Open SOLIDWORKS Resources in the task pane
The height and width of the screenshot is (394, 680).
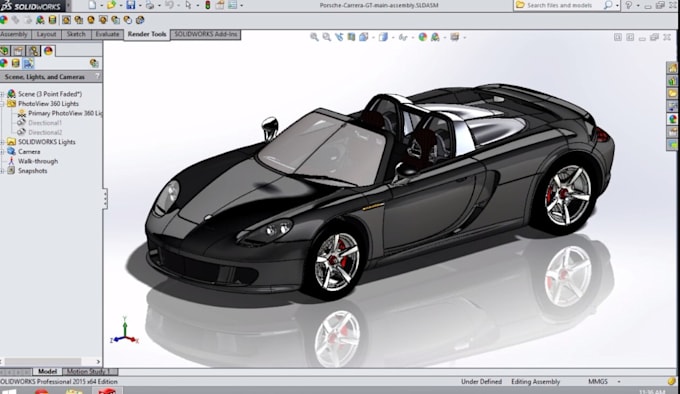(673, 68)
